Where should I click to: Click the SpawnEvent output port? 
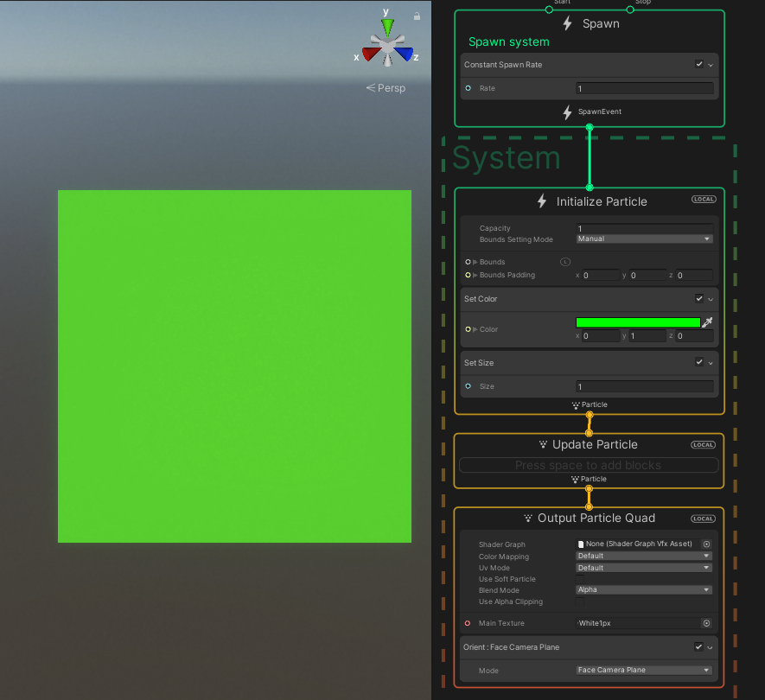click(x=590, y=127)
